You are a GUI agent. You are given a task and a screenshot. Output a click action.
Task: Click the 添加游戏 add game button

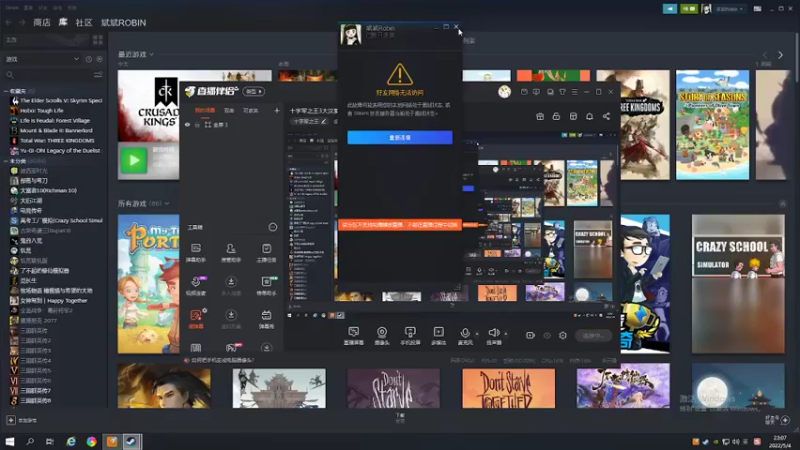pyautogui.click(x=21, y=420)
